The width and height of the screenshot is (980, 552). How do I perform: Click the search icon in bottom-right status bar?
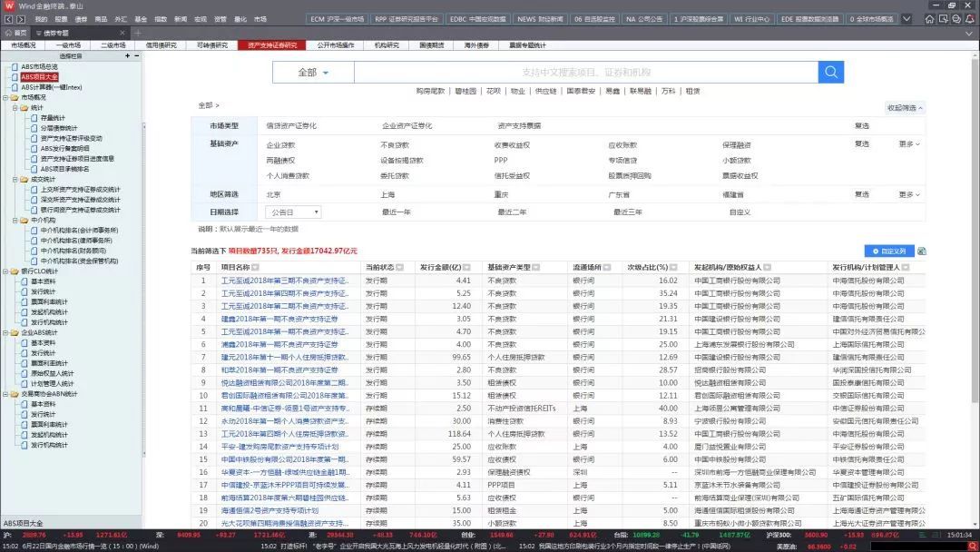click(x=972, y=547)
